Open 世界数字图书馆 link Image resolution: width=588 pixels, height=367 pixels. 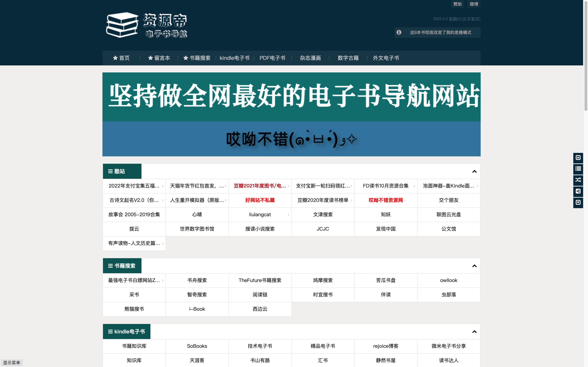(x=197, y=229)
